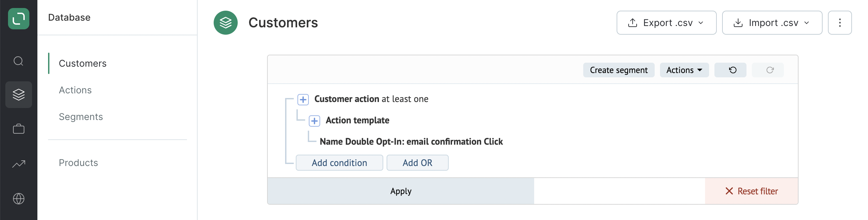Open Products in the Database menu
This screenshot has height=220, width=868.
point(78,163)
